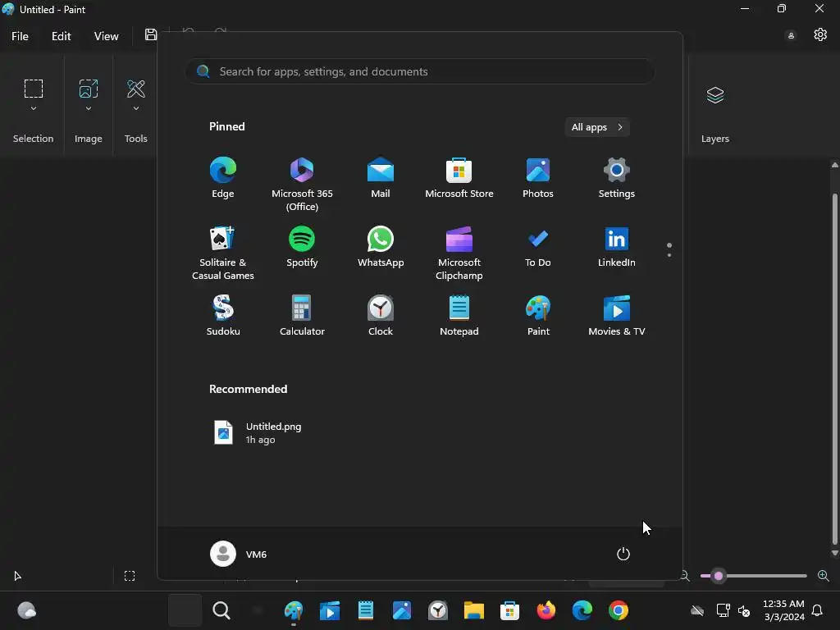Open Paint settings gear
The width and height of the screenshot is (840, 630).
click(x=820, y=34)
